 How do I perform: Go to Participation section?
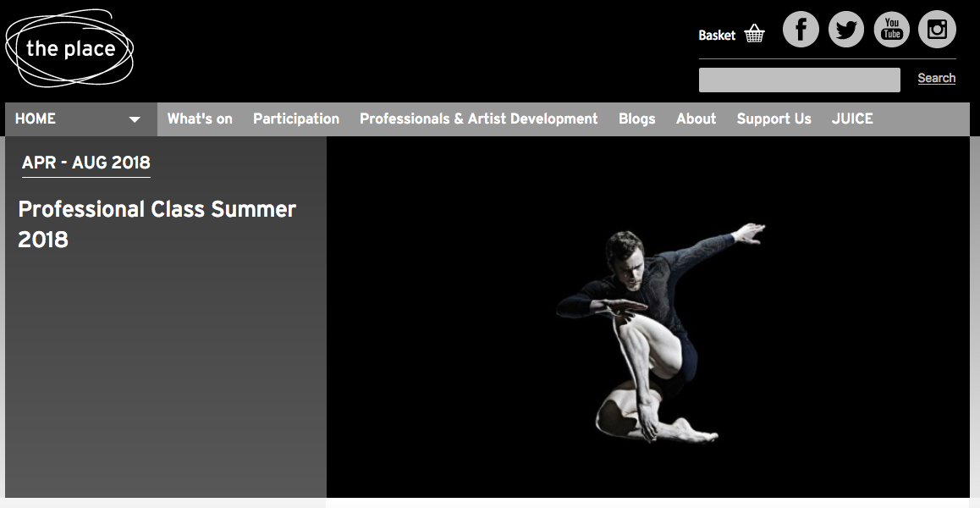(296, 119)
